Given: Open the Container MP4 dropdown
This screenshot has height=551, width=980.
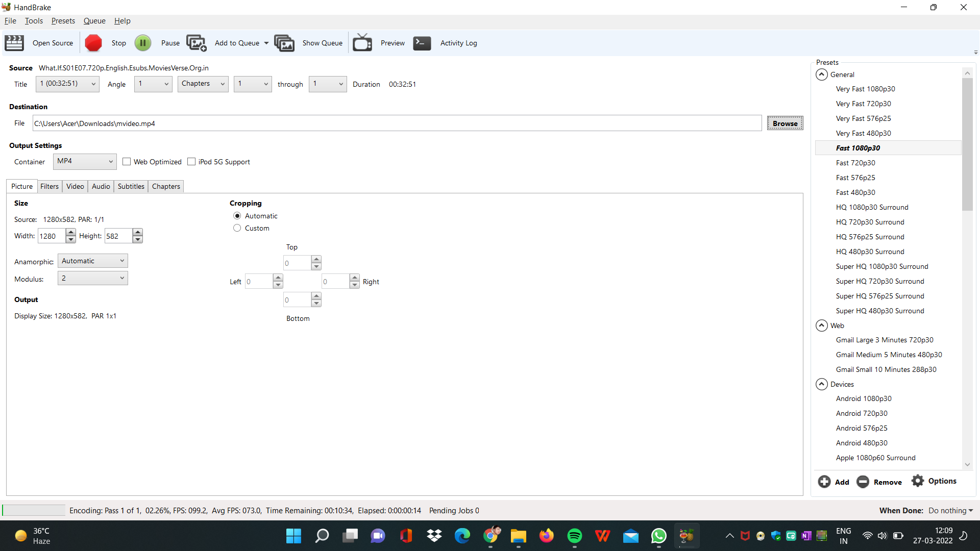Looking at the screenshot, I should 85,161.
